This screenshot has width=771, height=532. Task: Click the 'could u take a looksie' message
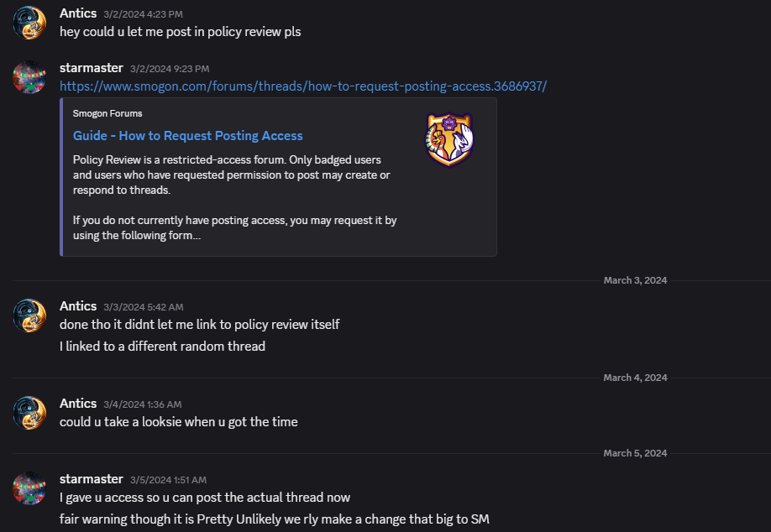click(179, 422)
